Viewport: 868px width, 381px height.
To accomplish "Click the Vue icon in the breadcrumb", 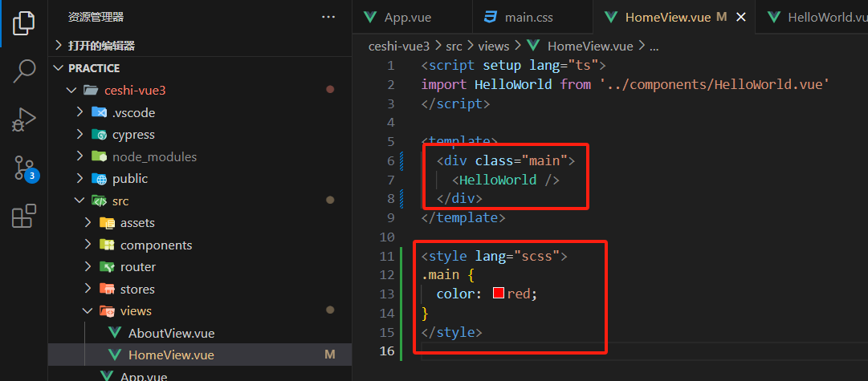I will [534, 46].
